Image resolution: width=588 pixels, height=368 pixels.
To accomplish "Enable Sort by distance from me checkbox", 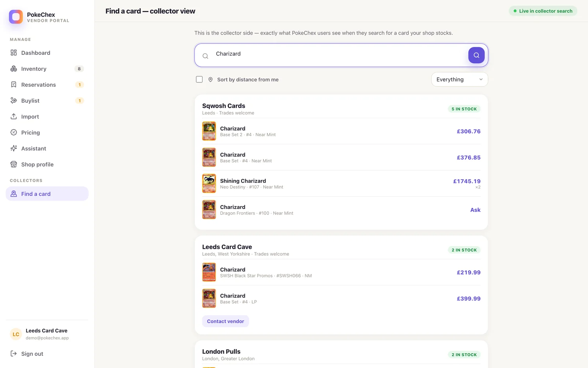I will pos(199,79).
